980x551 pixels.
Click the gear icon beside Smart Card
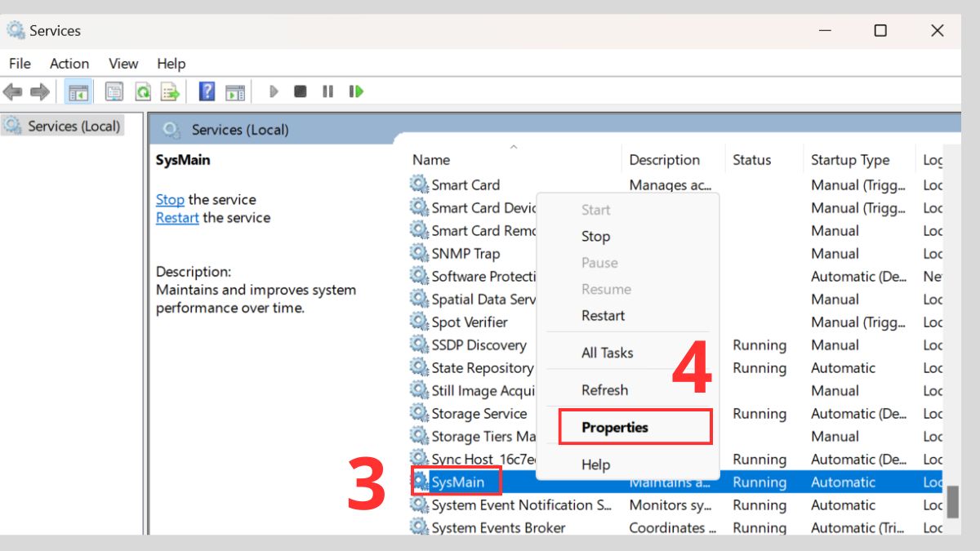[420, 184]
